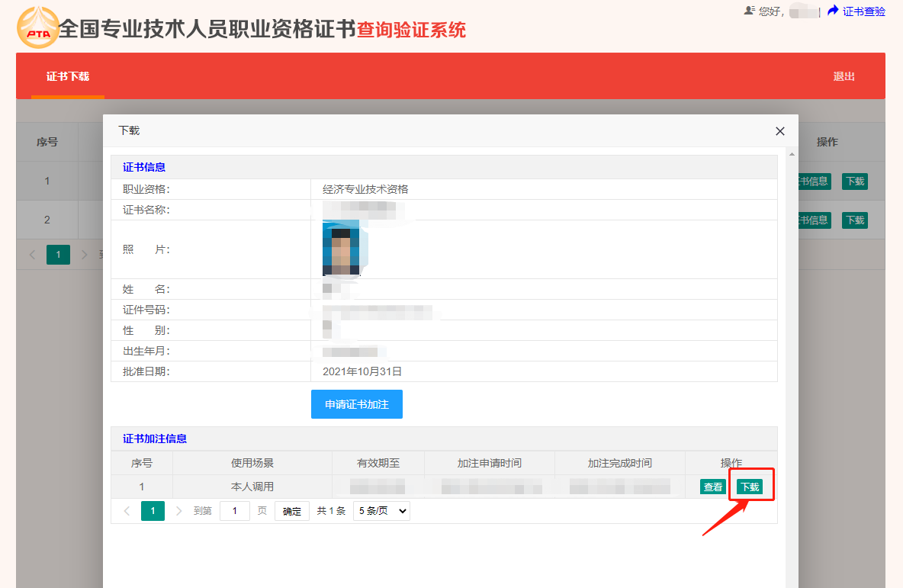Go to previous page in 证书加注信息 pagination

click(127, 511)
